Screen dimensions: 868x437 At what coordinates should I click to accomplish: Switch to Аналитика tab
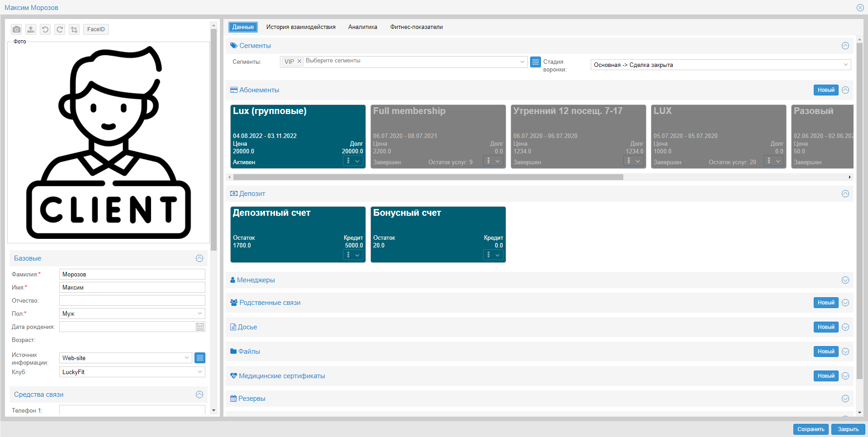click(363, 27)
